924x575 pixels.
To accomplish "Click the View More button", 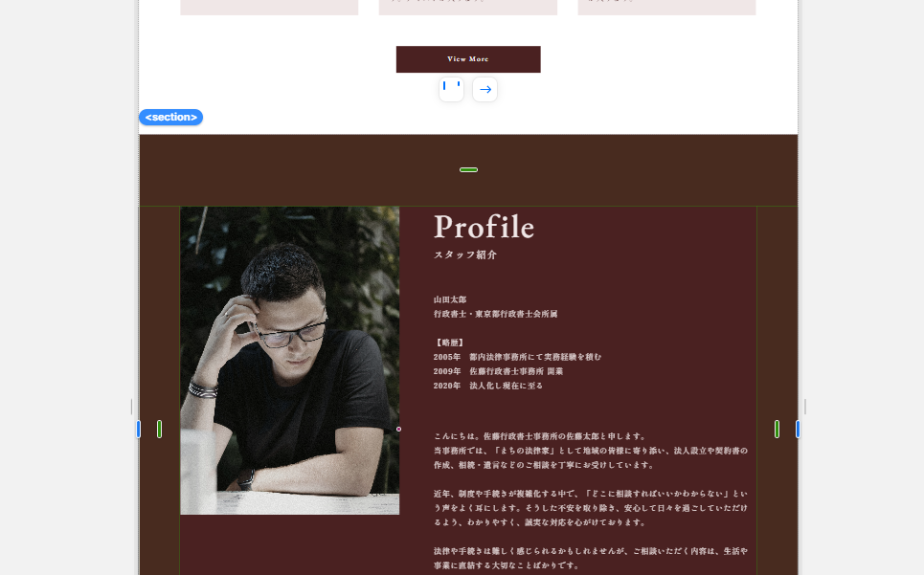I will pos(468,59).
